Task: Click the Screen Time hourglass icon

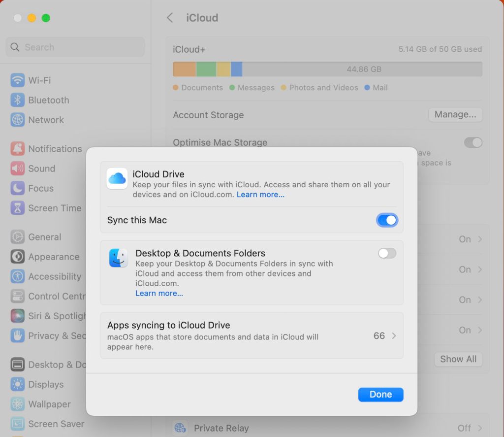Action: pyautogui.click(x=18, y=208)
